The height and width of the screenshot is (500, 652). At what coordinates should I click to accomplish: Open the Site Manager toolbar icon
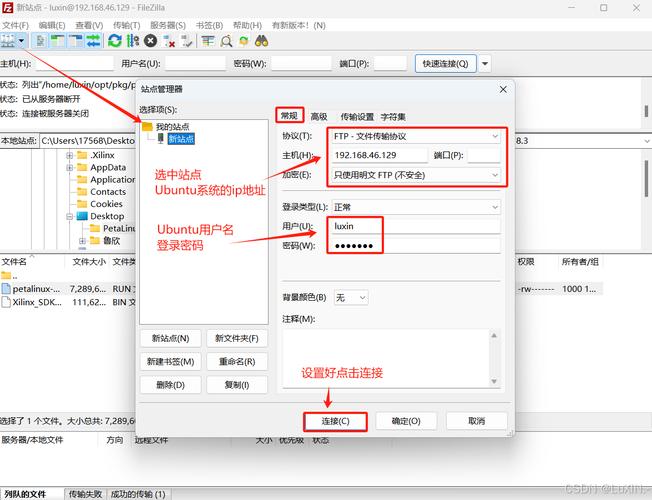[x=8, y=41]
